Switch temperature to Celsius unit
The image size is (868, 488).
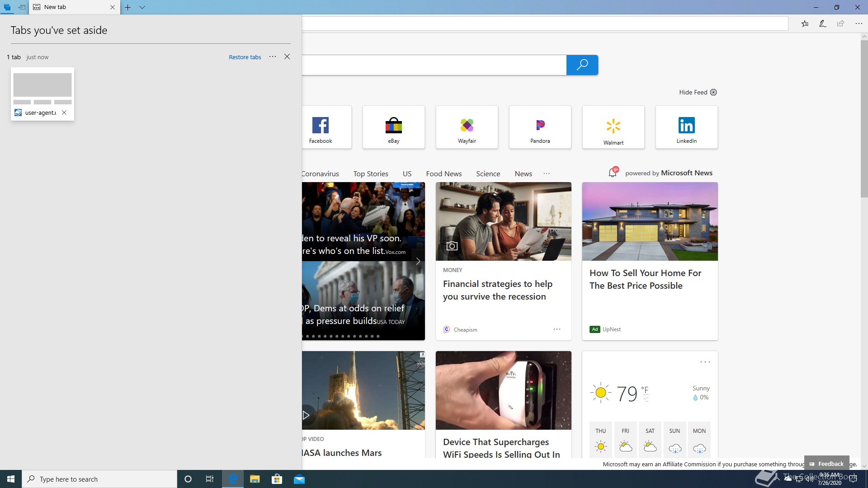point(646,400)
